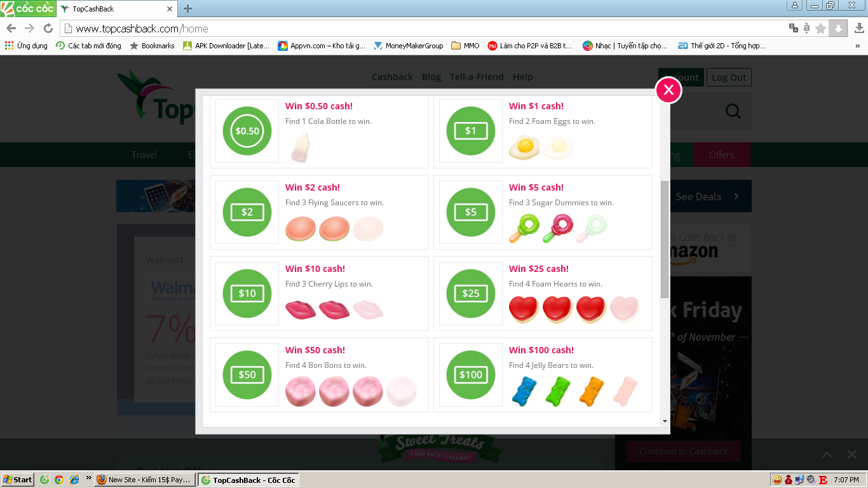Go back to the previous page
The width and height of the screenshot is (868, 488).
tap(11, 28)
